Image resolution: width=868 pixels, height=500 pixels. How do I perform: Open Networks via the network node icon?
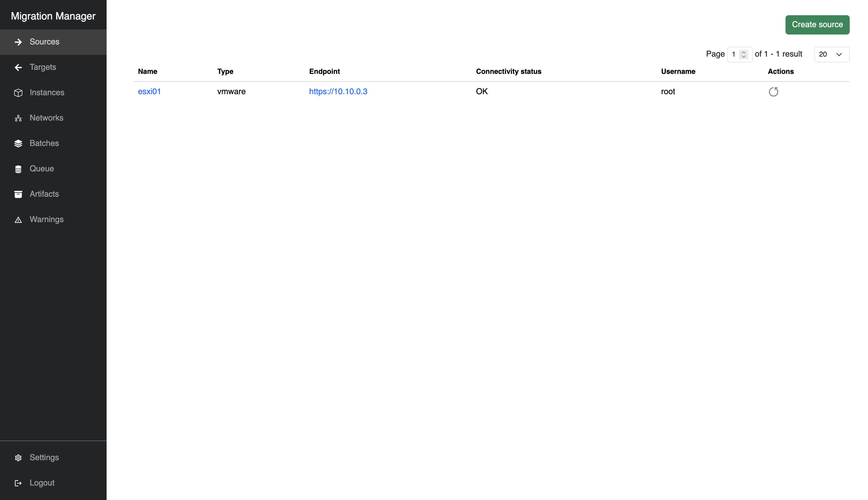(x=18, y=118)
